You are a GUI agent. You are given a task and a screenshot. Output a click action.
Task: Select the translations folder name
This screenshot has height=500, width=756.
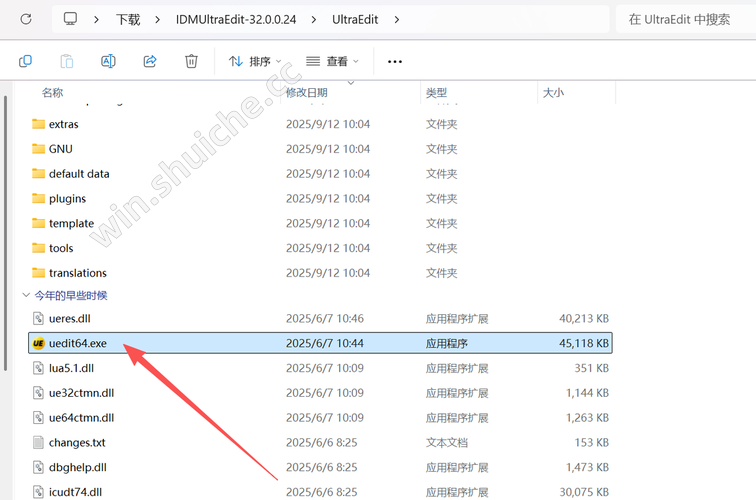point(78,273)
